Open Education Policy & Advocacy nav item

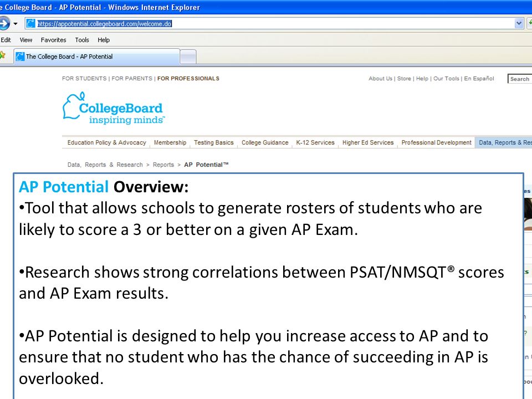pyautogui.click(x=106, y=142)
